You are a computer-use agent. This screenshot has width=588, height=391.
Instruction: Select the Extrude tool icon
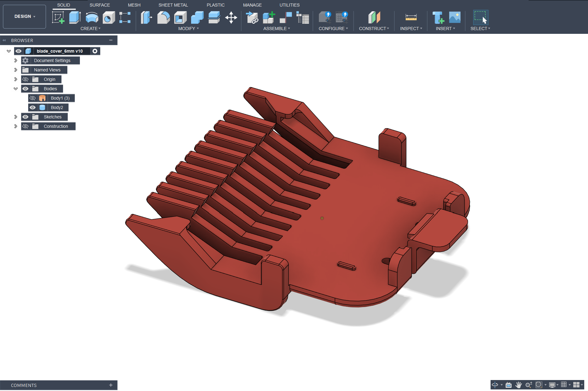click(75, 18)
